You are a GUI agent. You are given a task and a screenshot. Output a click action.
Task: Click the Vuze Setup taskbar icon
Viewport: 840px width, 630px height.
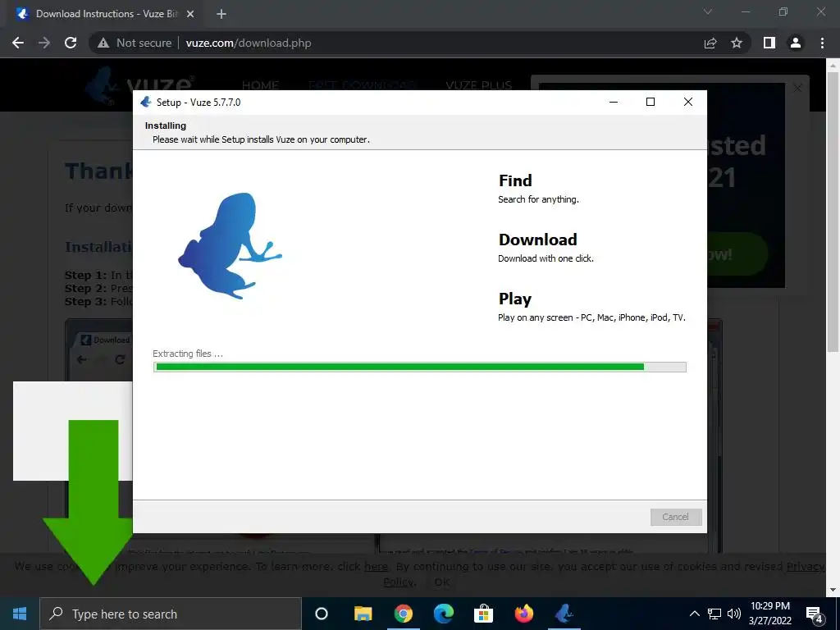(564, 614)
